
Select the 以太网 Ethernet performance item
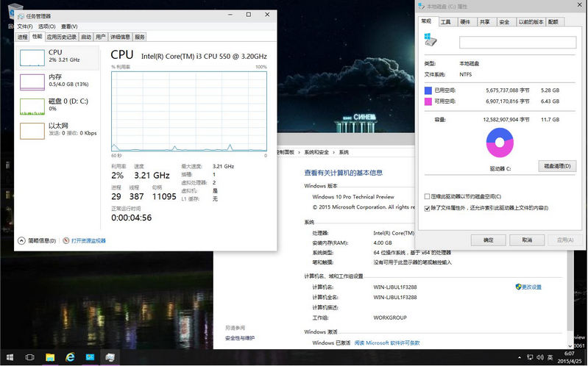(x=57, y=130)
